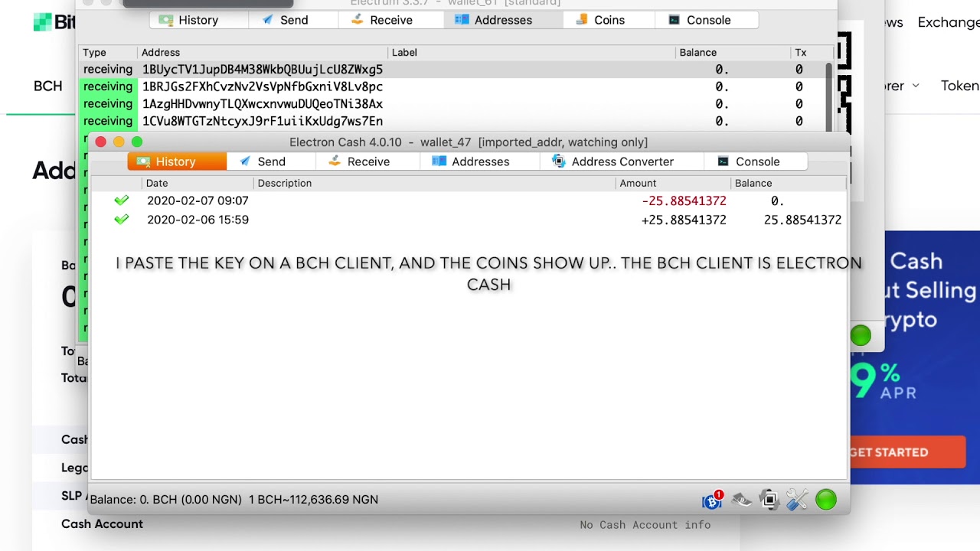Viewport: 980px width, 551px height.
Task: Select address 1BUycTV1JupDB4M38WkbQBUujLcU8ZWxg5
Action: 263,70
